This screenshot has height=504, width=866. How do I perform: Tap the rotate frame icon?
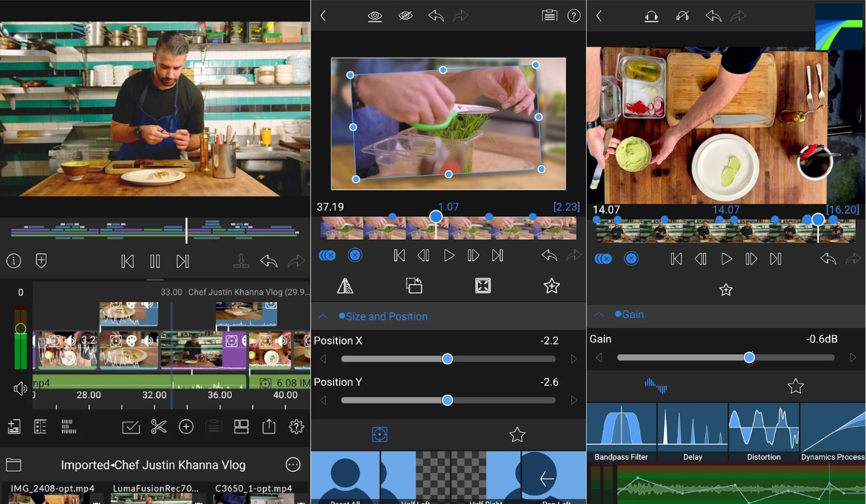[x=414, y=286]
